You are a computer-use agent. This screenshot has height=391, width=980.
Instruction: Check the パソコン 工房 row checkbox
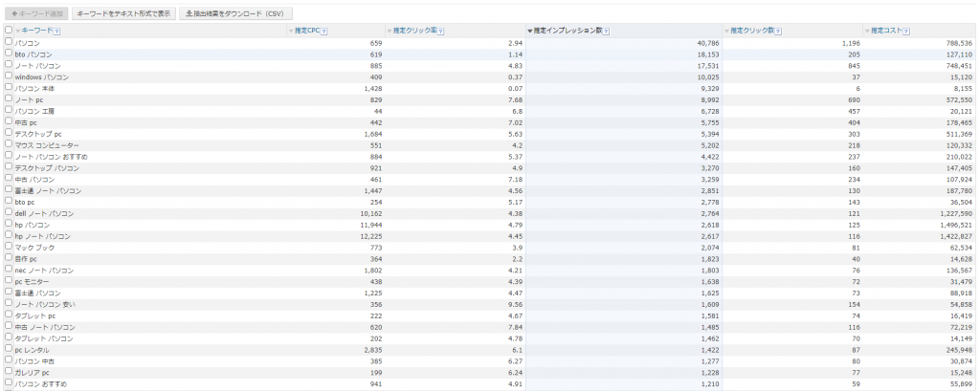(x=8, y=109)
